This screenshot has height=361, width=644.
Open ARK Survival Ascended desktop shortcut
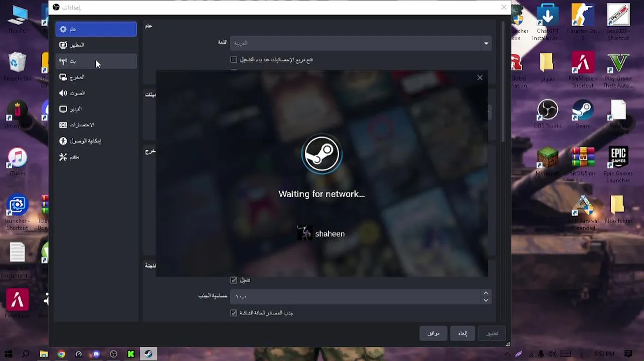(582, 212)
